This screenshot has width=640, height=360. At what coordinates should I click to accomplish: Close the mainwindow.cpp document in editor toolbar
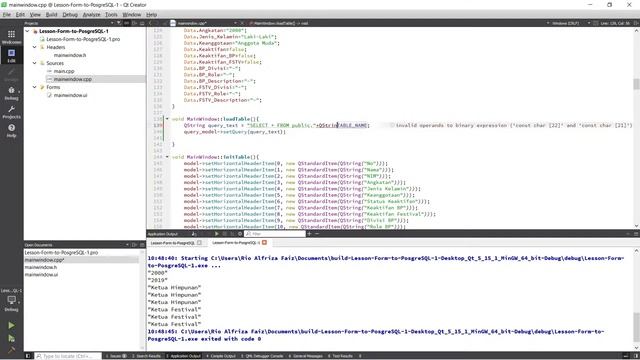point(242,23)
